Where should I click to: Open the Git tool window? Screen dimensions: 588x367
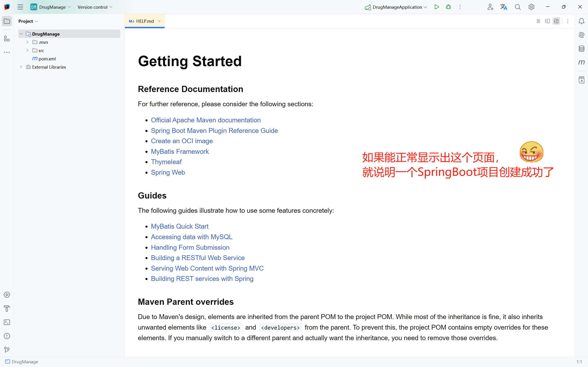(x=7, y=350)
